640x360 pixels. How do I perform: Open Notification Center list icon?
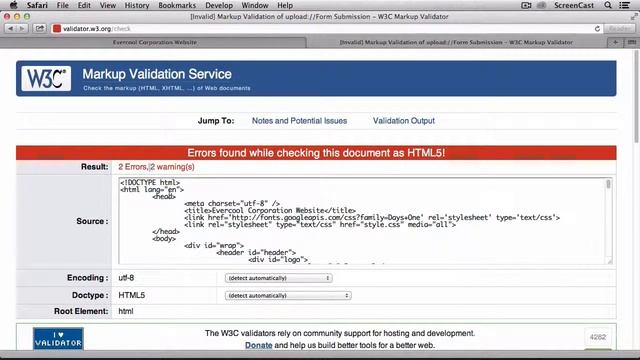624,5
